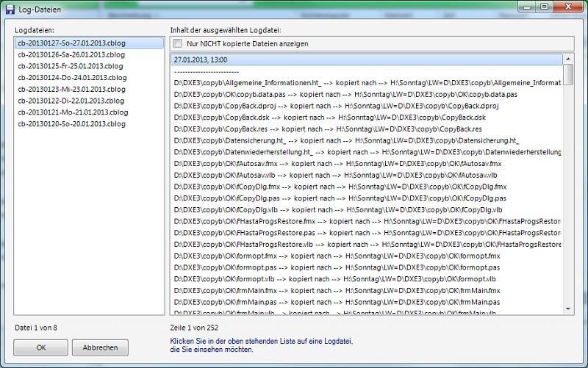Open log file cb-20130125-Fr-25.01.2013.cblog
Viewport: 588px width, 368px height.
tap(70, 66)
